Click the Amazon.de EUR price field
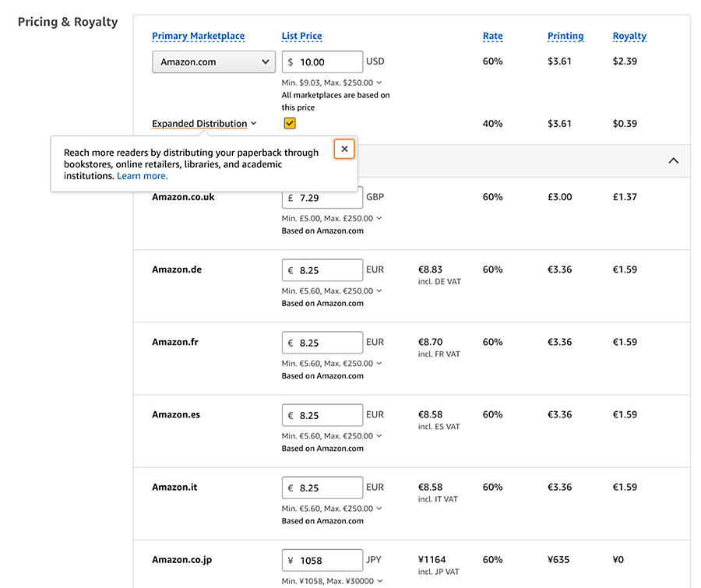Viewport: 701px width, 588px height. pyautogui.click(x=322, y=270)
